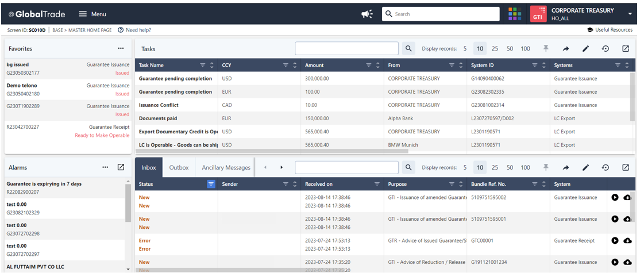The width and height of the screenshot is (644, 276).
Task: Set Tasks display records to 50
Action: 510,48
